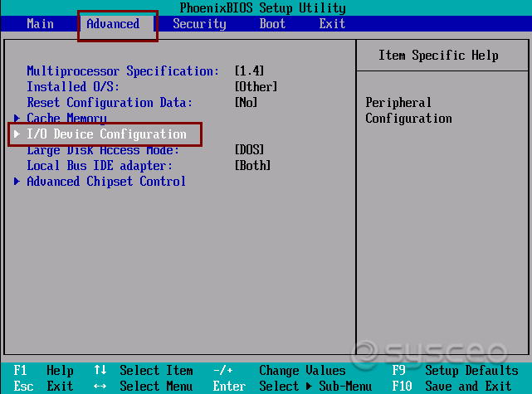The image size is (532, 394).
Task: Click Peripheral Configuration help text
Action: [x=408, y=110]
